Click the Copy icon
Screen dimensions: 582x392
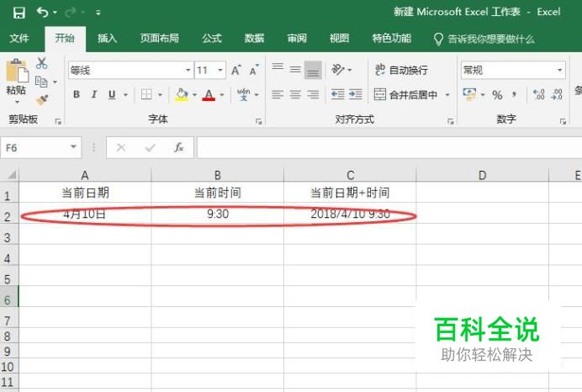pos(41,82)
